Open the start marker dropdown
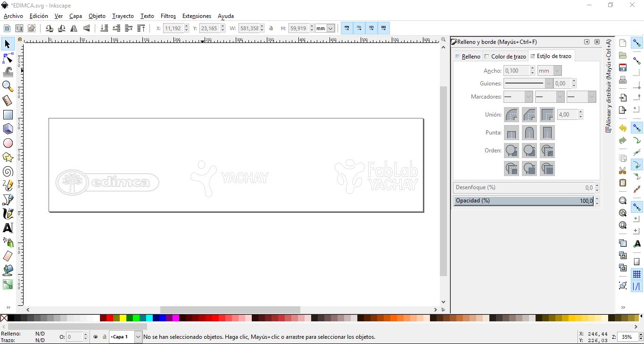 pos(518,97)
